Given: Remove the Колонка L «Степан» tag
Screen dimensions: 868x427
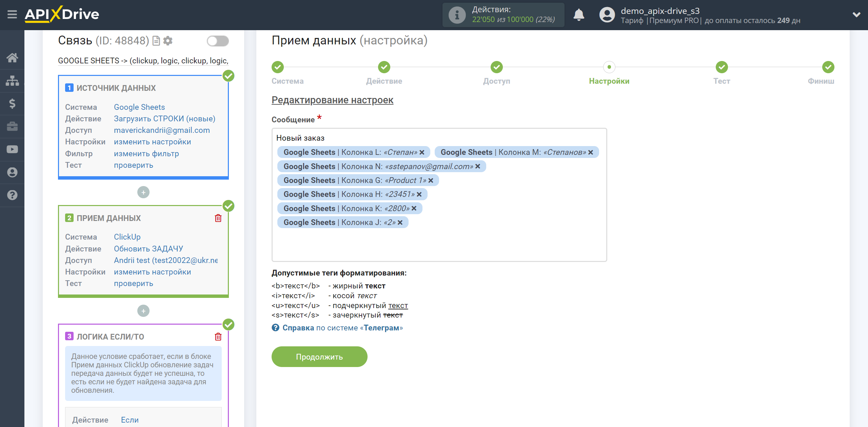Looking at the screenshot, I should point(422,152).
